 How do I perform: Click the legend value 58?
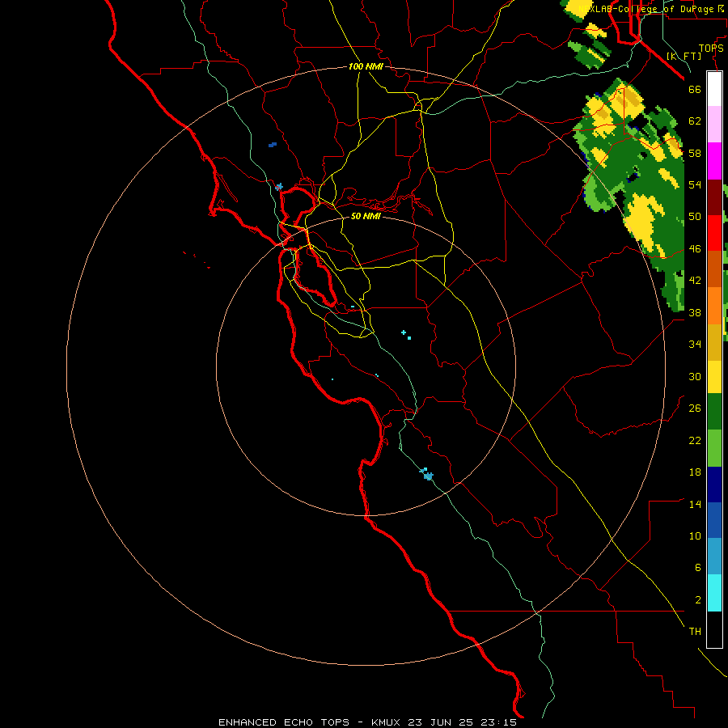click(x=695, y=153)
